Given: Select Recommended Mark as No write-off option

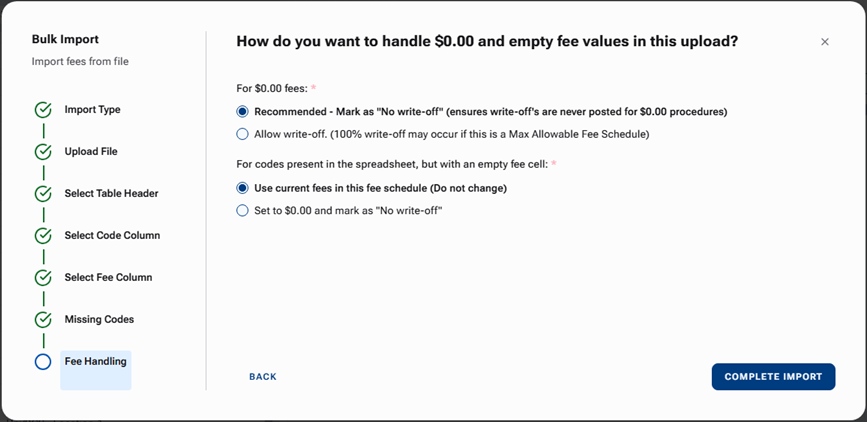Looking at the screenshot, I should [242, 112].
